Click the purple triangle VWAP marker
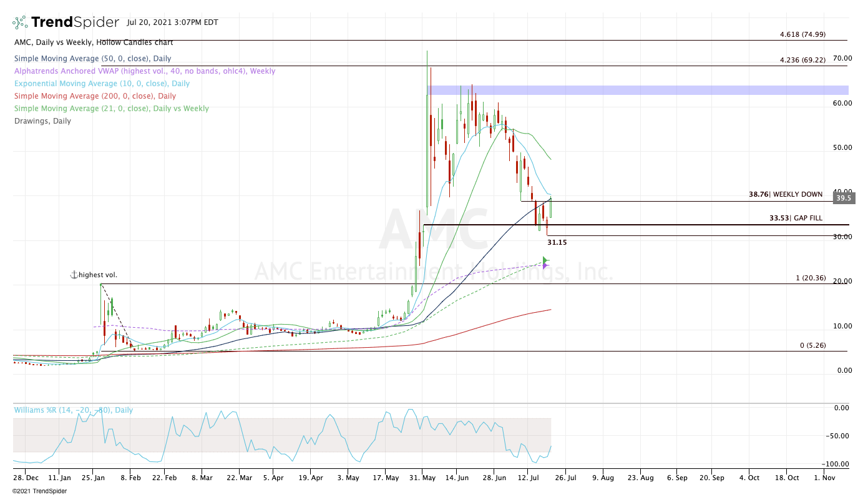Screen dimensions: 868x497 click(x=545, y=267)
